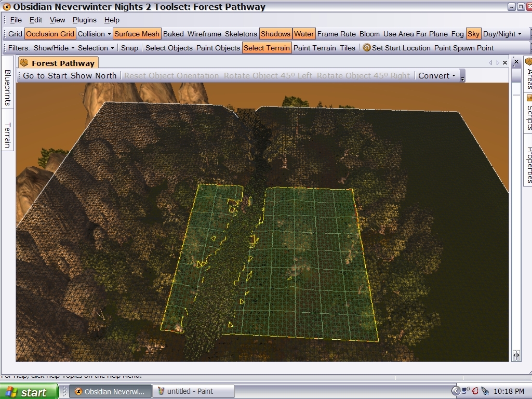Viewport: 532px width, 399px height.
Task: Click the Paint Terrain button
Action: [x=314, y=48]
